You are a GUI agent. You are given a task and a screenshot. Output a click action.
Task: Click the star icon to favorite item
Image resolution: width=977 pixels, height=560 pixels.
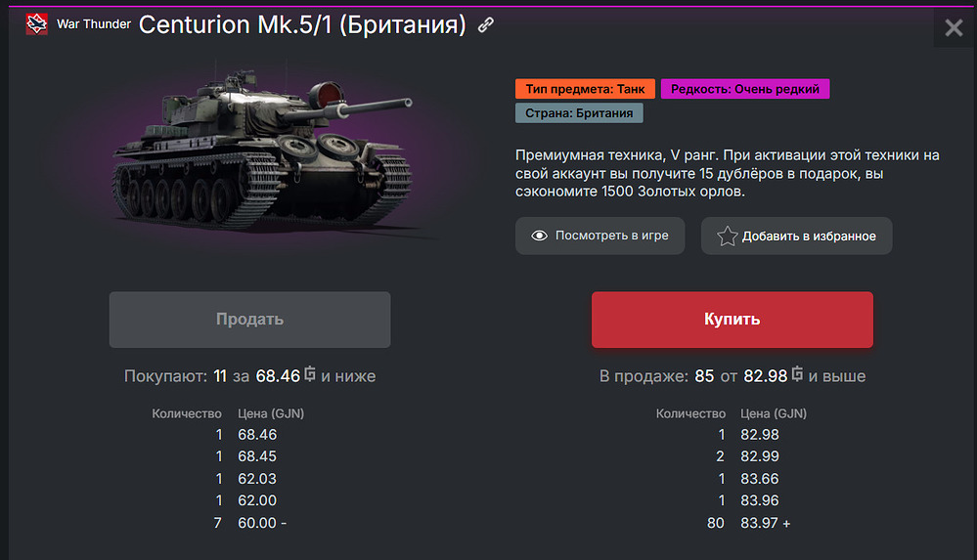[x=727, y=237]
